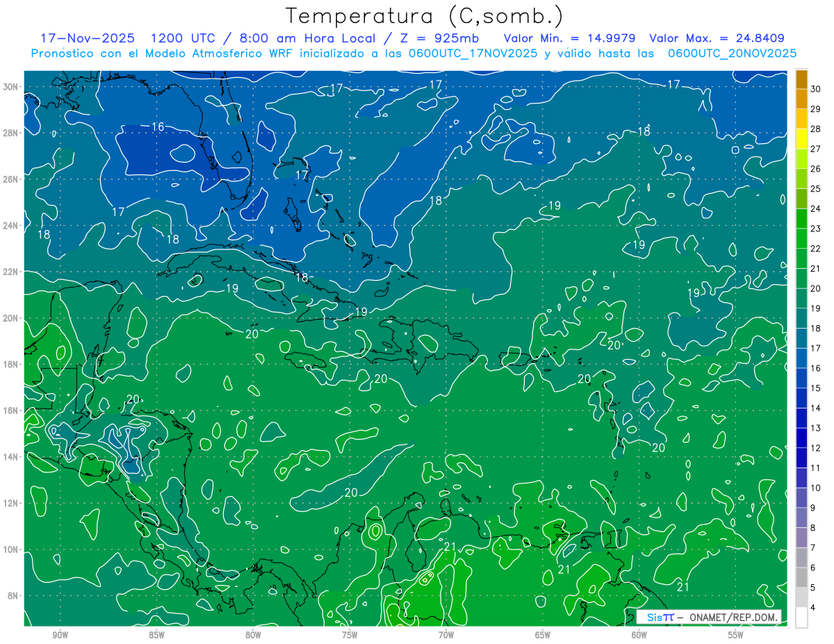Pick the brown swatch above 30 on the scale

tap(801, 79)
